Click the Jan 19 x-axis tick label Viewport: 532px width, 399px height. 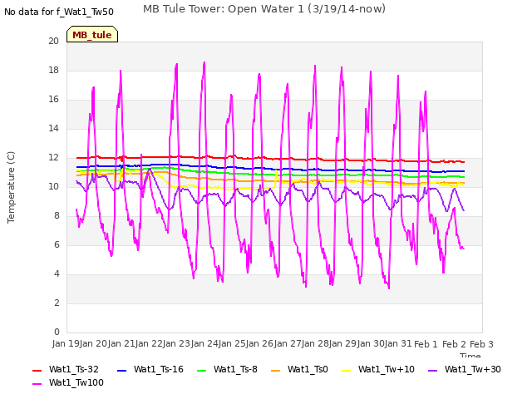pos(66,343)
